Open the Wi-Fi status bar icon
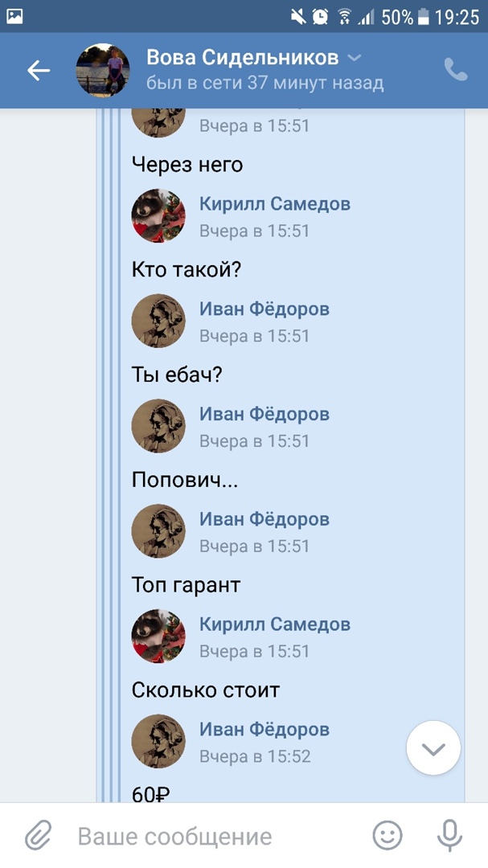This screenshot has height=868, width=488. click(x=345, y=17)
